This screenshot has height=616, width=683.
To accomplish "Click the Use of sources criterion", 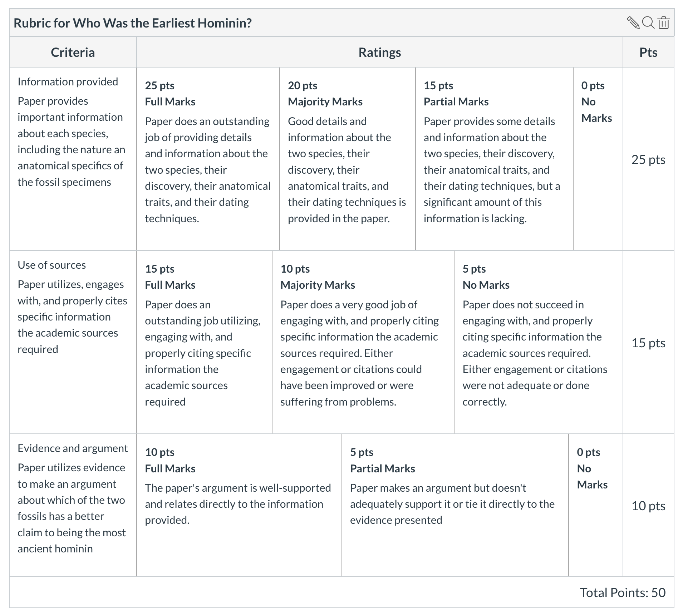I will point(52,265).
